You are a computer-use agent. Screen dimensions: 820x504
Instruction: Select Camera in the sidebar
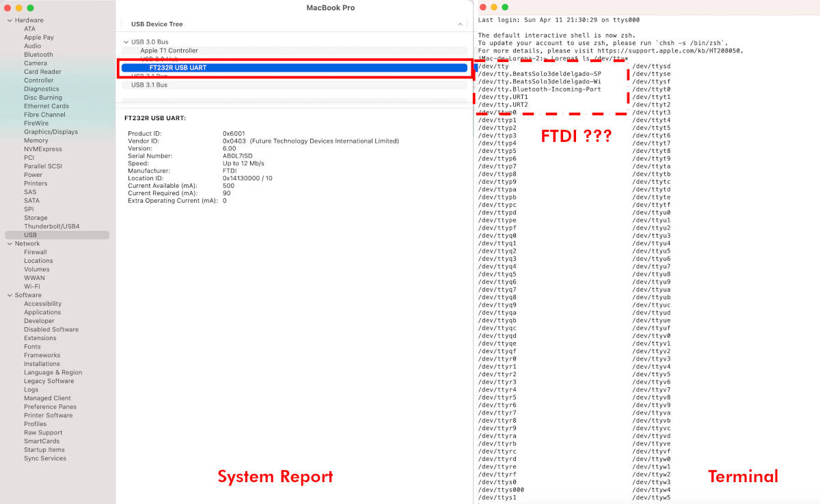(x=36, y=63)
